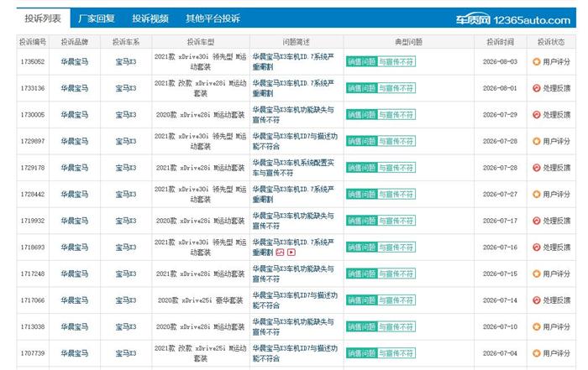Click the 车质网 12365auto.com logo
The image size is (588, 370).
[512, 19]
